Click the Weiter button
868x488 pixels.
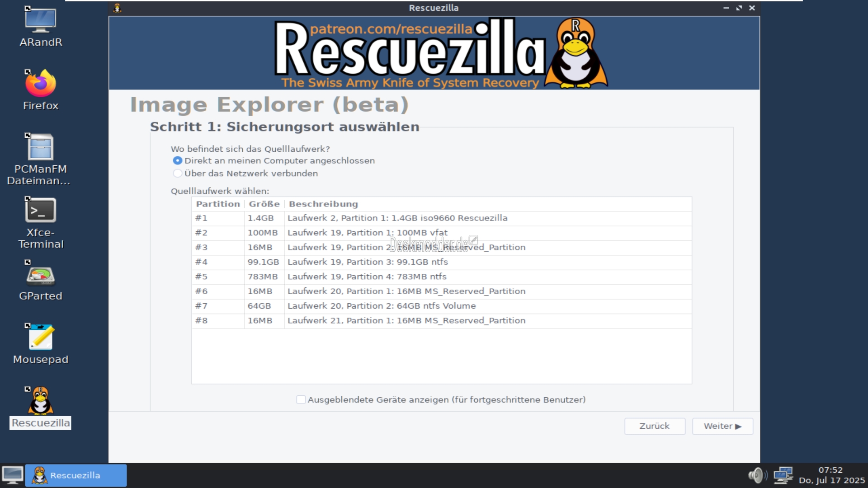click(722, 426)
